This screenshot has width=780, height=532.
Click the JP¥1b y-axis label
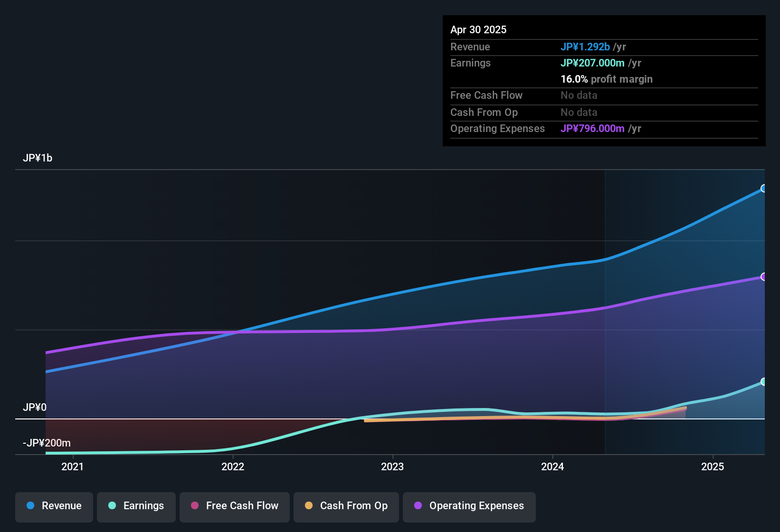38,158
